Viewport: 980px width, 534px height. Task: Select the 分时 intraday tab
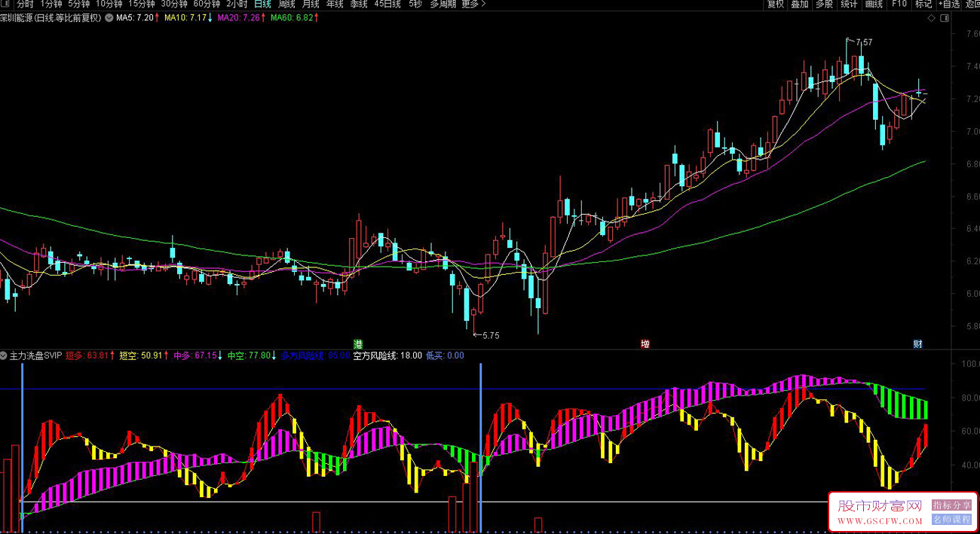25,5
